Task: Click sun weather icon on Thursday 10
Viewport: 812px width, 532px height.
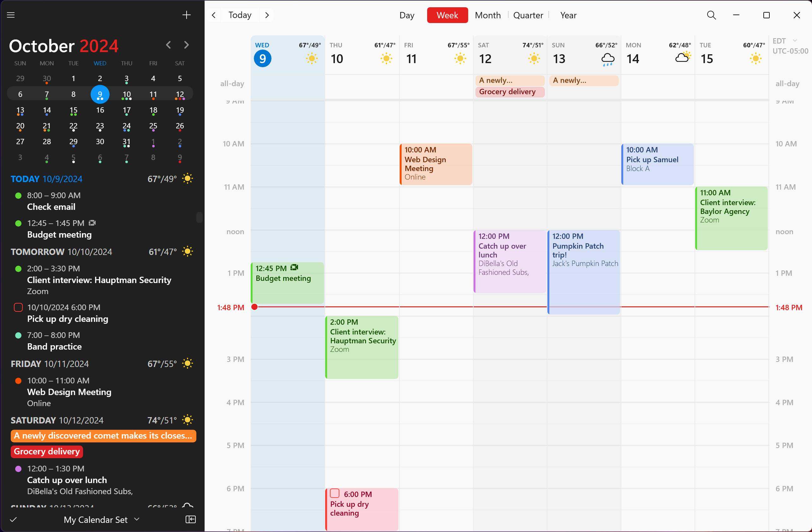Action: pos(386,59)
